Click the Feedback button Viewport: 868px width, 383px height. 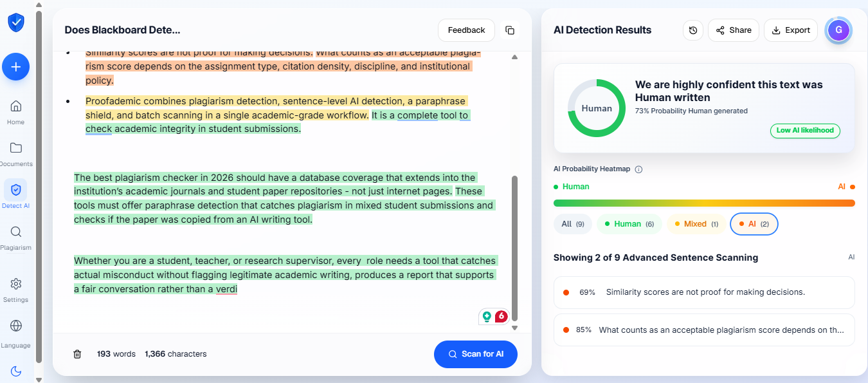tap(467, 30)
